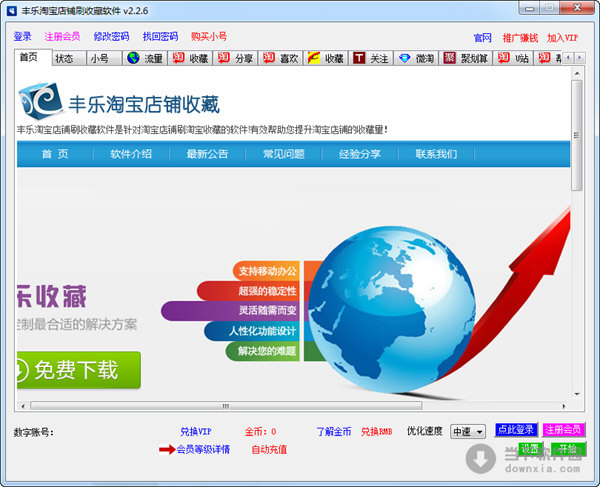Open 常见问题 in the navigation bar
The image size is (600, 487).
[284, 154]
